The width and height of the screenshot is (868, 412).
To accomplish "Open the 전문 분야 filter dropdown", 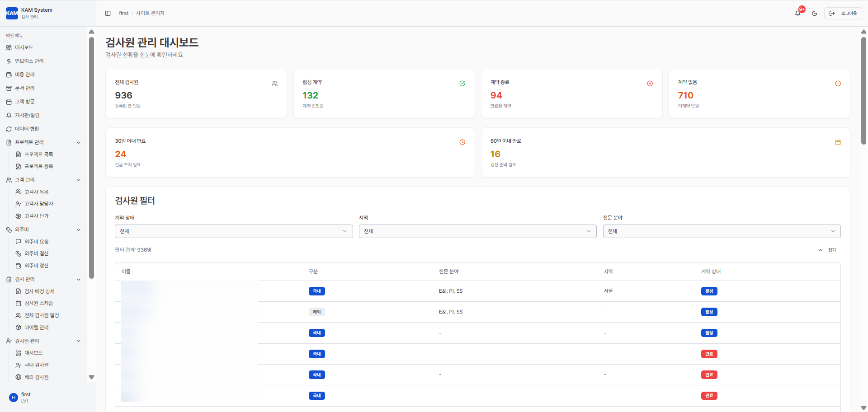I will (722, 231).
